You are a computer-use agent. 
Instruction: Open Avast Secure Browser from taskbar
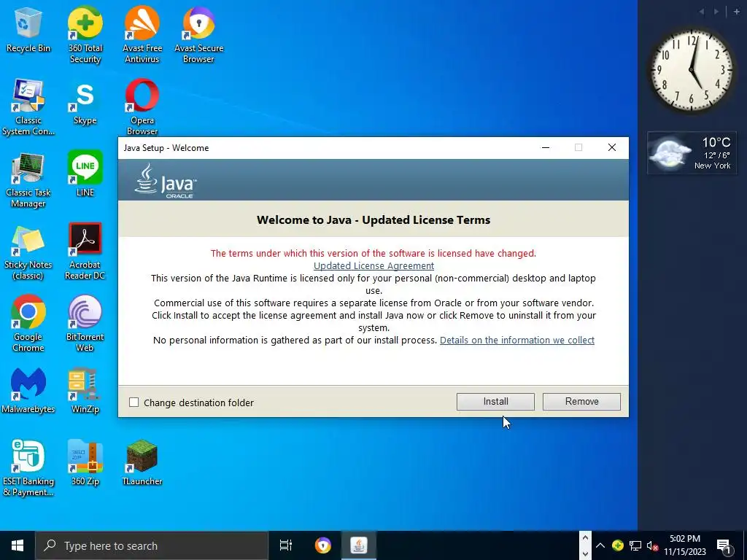pos(323,545)
